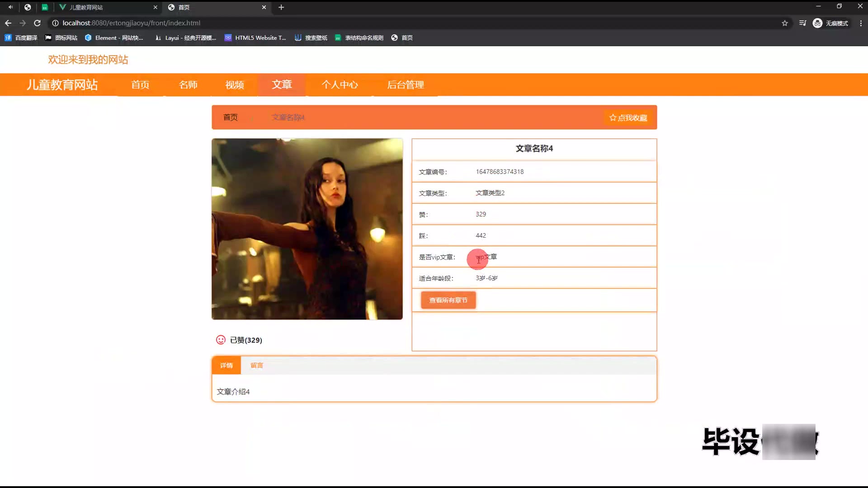The height and width of the screenshot is (488, 868).
Task: Open 个人中心 menu item
Action: tap(340, 85)
